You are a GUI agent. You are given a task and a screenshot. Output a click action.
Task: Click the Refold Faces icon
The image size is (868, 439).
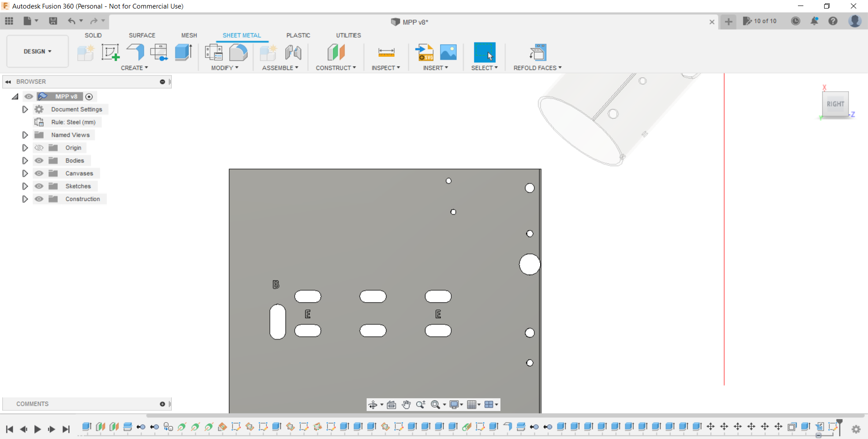[538, 52]
